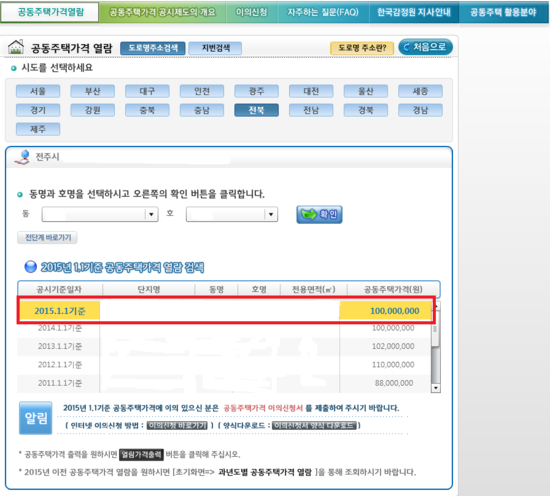Image resolution: width=550 pixels, height=496 pixels.
Task: Select 한국감정원 지사안내 menu
Action: pyautogui.click(x=414, y=12)
